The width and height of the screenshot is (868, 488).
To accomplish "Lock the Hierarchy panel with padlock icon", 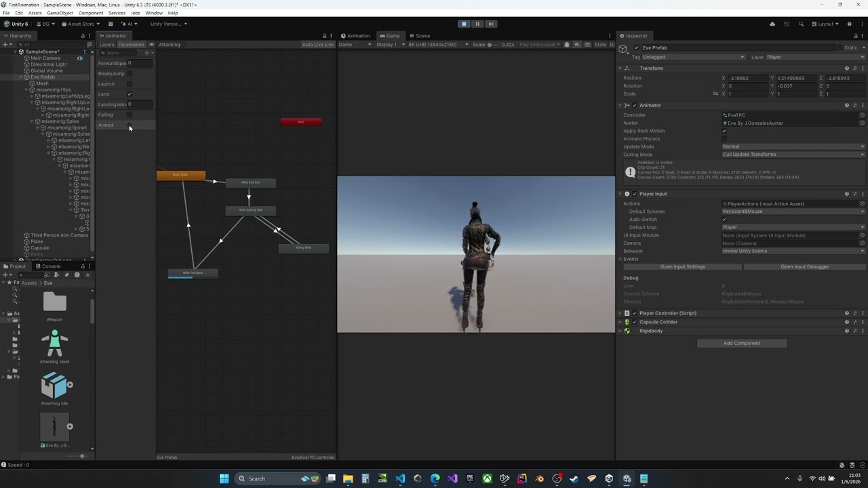I will point(83,36).
